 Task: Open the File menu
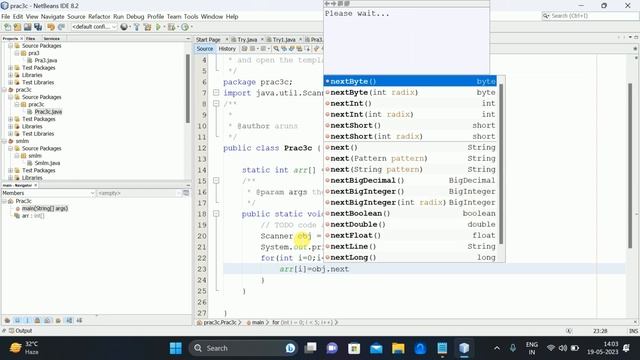click(6, 17)
